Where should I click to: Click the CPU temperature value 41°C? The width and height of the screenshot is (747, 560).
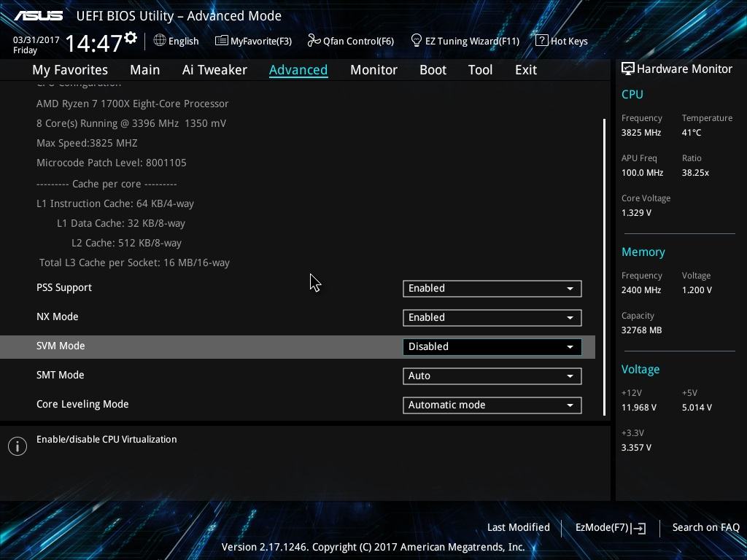[692, 133]
